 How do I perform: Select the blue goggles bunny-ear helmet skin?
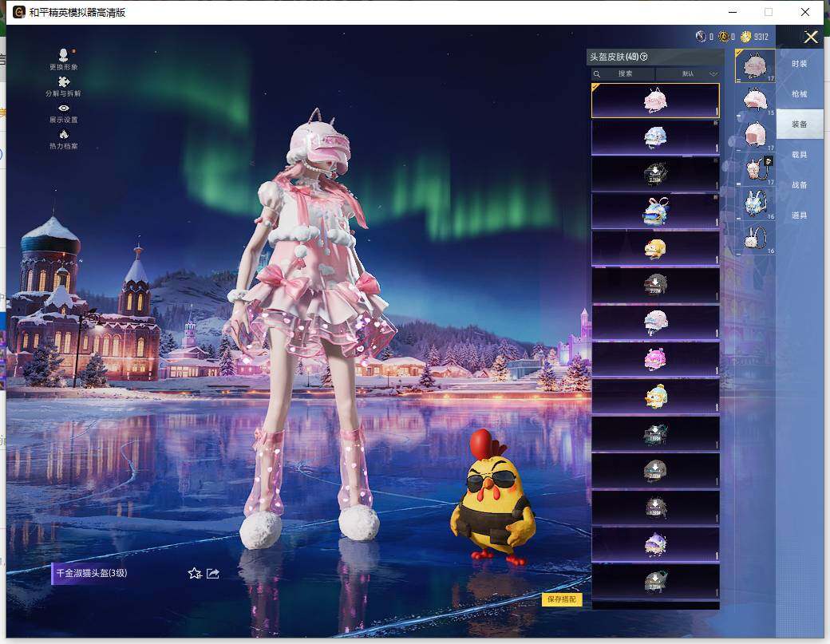tap(655, 211)
